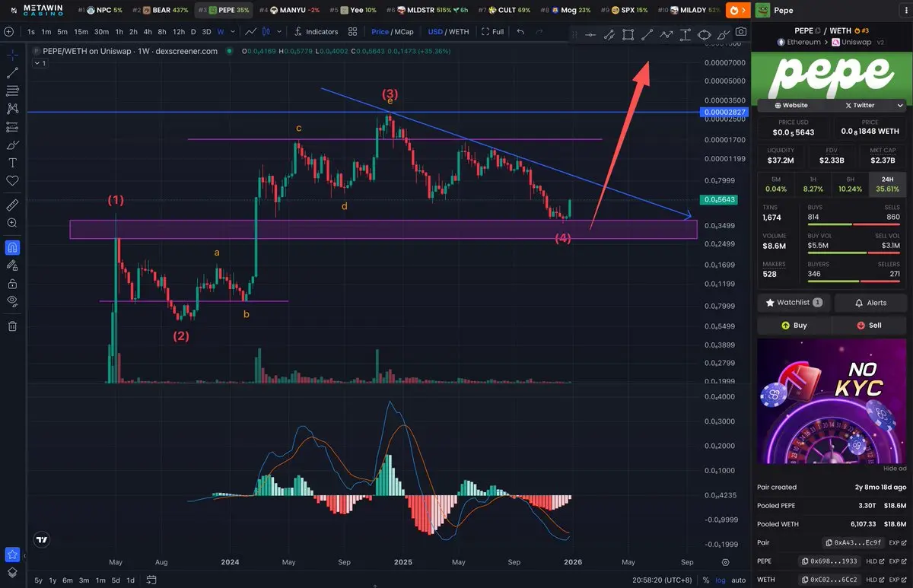
Task: Open the Fibonacci retracement tools
Action: 12,91
